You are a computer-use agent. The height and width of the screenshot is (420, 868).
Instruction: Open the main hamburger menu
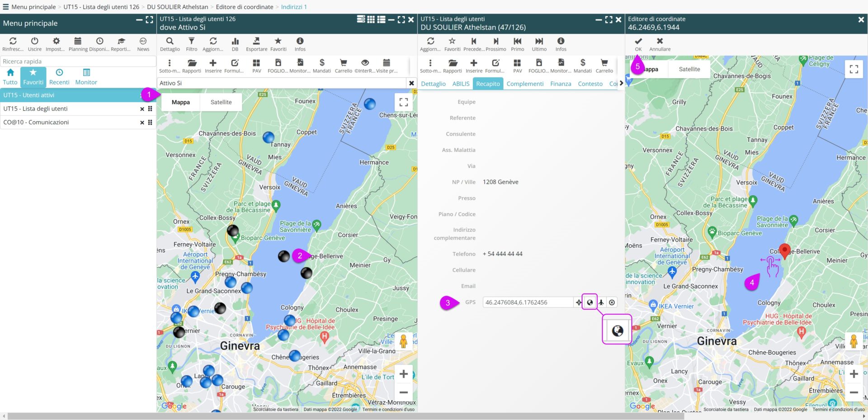point(6,7)
